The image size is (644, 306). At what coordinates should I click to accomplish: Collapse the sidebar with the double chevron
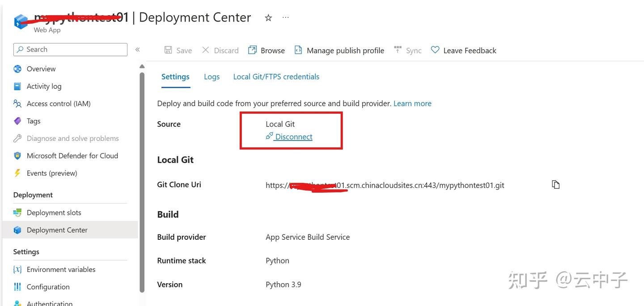(138, 50)
